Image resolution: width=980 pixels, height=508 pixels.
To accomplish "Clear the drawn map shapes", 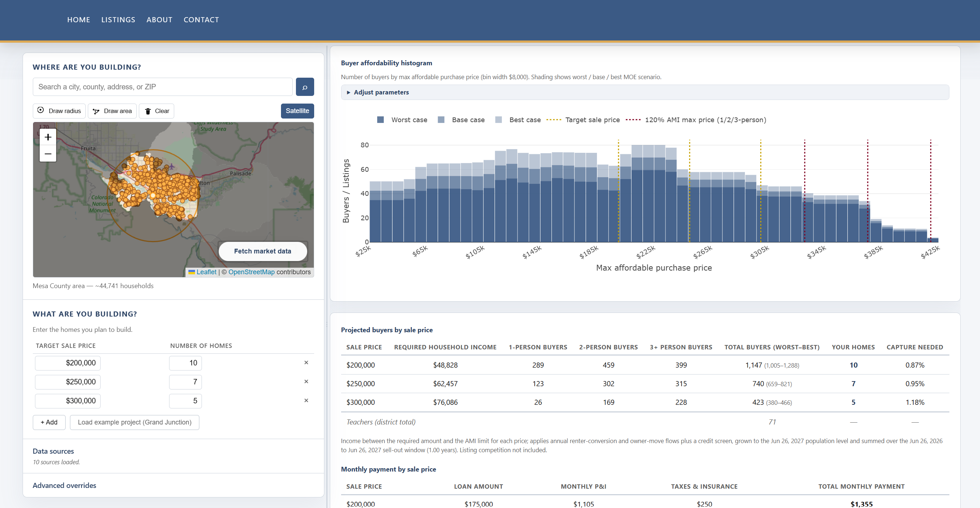I will click(156, 111).
